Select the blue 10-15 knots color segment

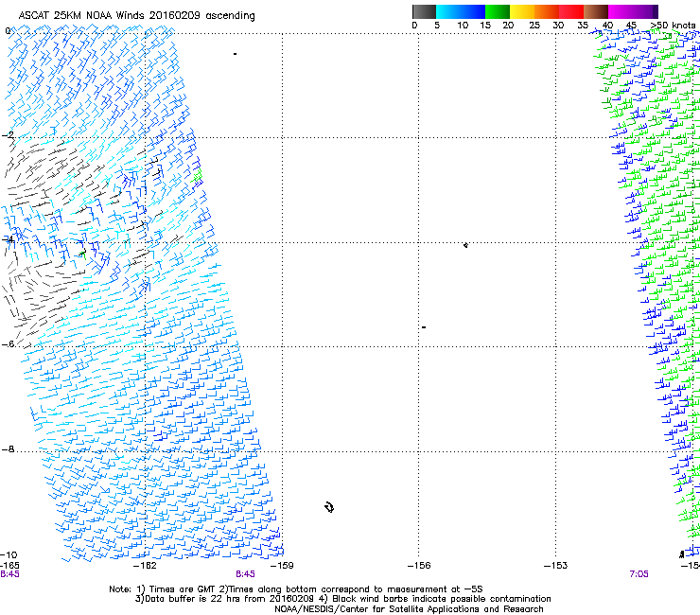[x=473, y=11]
